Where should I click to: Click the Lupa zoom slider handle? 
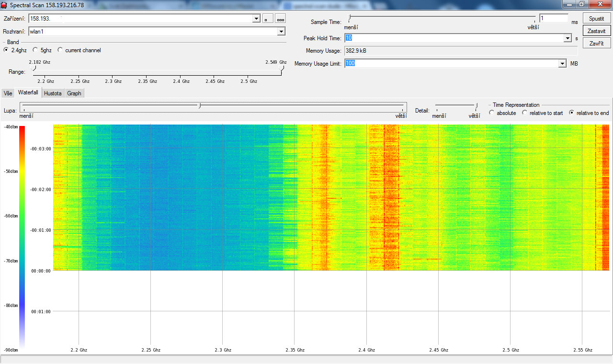(x=200, y=105)
